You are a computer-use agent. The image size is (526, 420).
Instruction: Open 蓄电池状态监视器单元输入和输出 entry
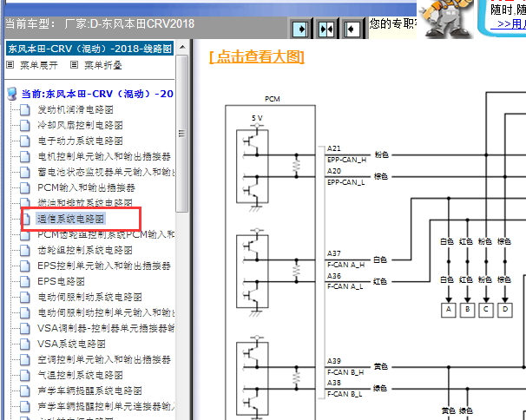point(106,172)
